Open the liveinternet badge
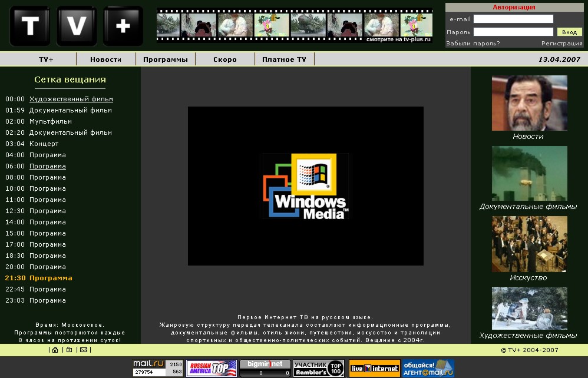The width and height of the screenshot is (588, 378). coord(374,368)
